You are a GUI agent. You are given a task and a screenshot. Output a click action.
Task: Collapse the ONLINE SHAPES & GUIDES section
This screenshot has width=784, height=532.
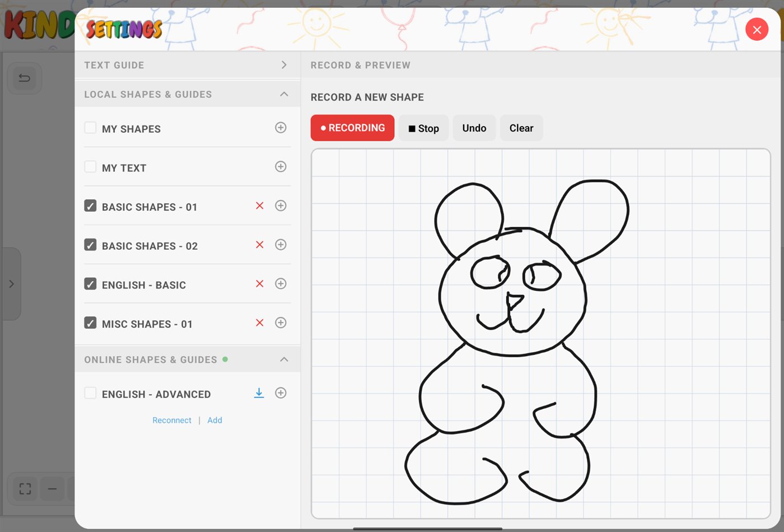coord(188,360)
